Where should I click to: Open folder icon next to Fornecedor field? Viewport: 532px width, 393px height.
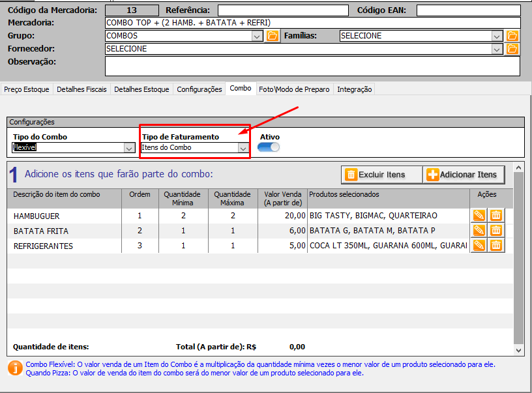[x=512, y=49]
